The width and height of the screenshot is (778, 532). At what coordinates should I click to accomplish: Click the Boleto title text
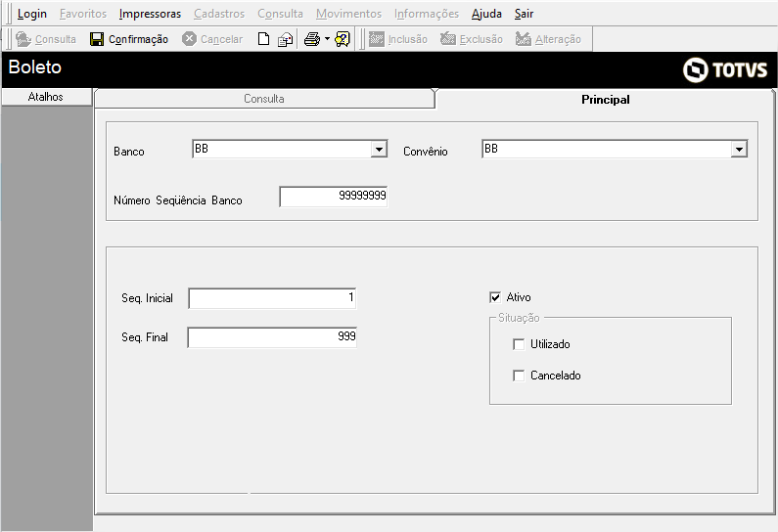pos(34,66)
